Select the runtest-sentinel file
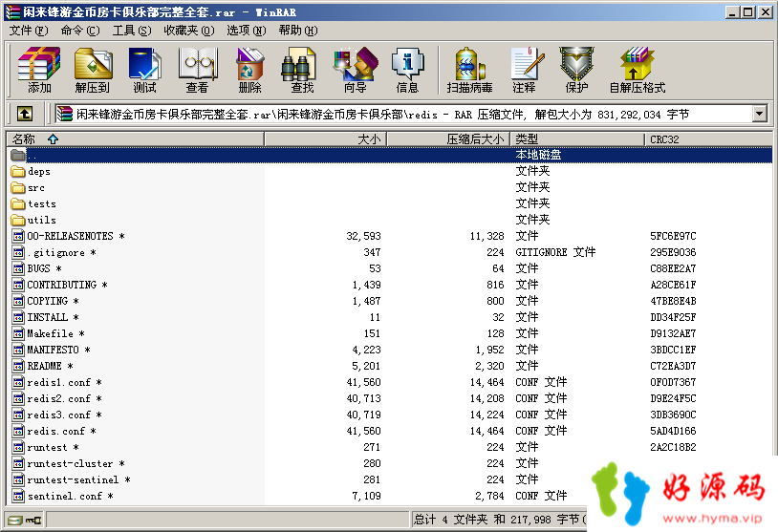Image resolution: width=778 pixels, height=532 pixels. coord(73,479)
